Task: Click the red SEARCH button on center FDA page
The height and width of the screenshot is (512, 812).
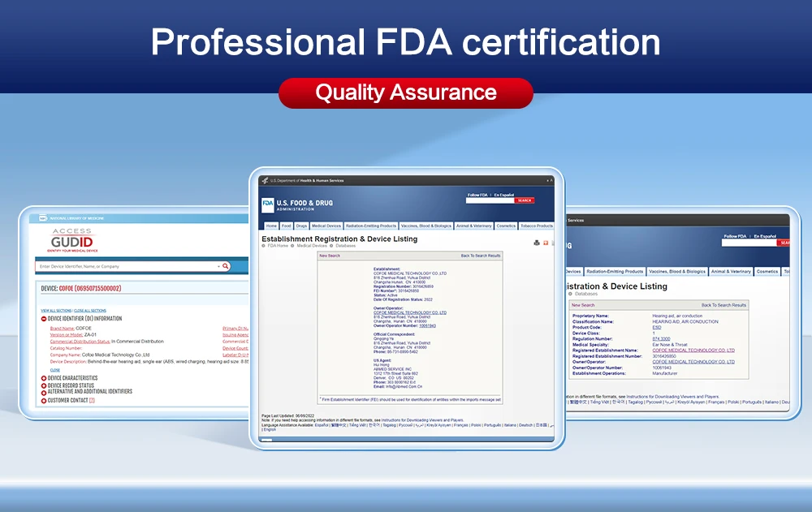Action: [525, 200]
